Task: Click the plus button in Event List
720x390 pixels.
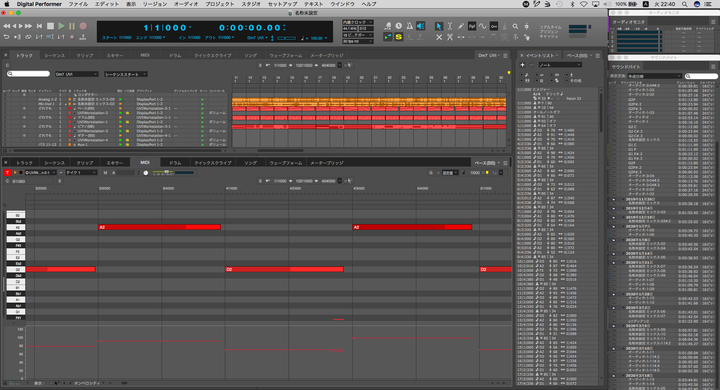Action: pos(523,65)
